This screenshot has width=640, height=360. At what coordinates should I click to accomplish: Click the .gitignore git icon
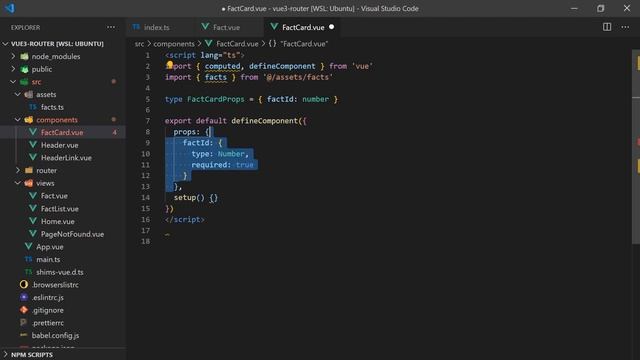24,310
